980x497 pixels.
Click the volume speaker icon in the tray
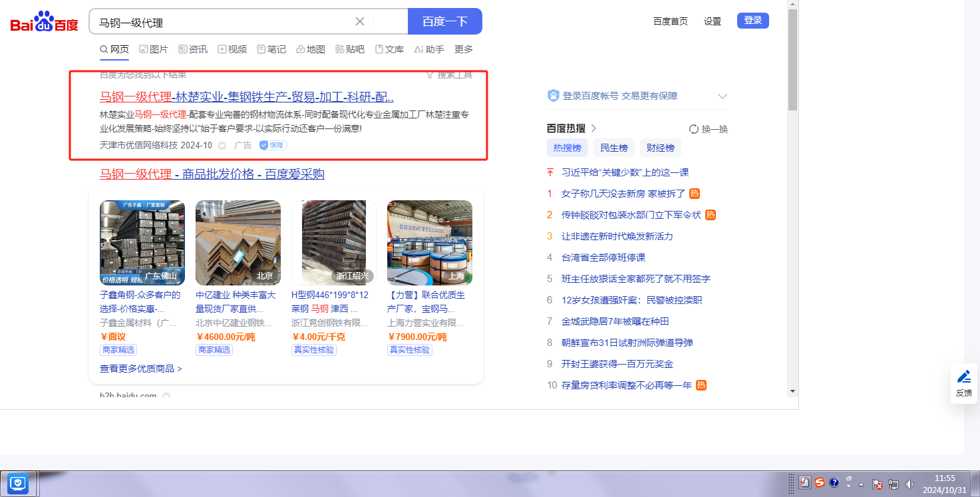[x=909, y=484]
